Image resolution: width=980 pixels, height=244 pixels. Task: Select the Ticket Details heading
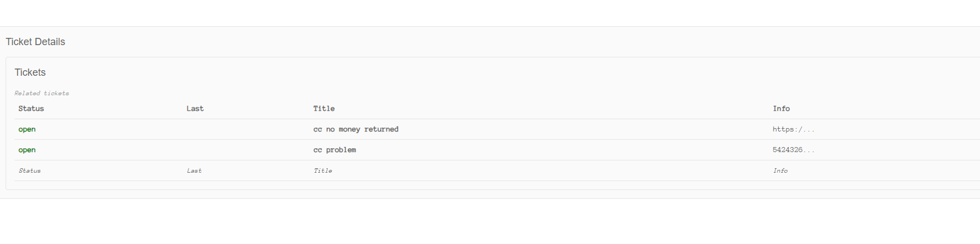pyautogui.click(x=36, y=42)
